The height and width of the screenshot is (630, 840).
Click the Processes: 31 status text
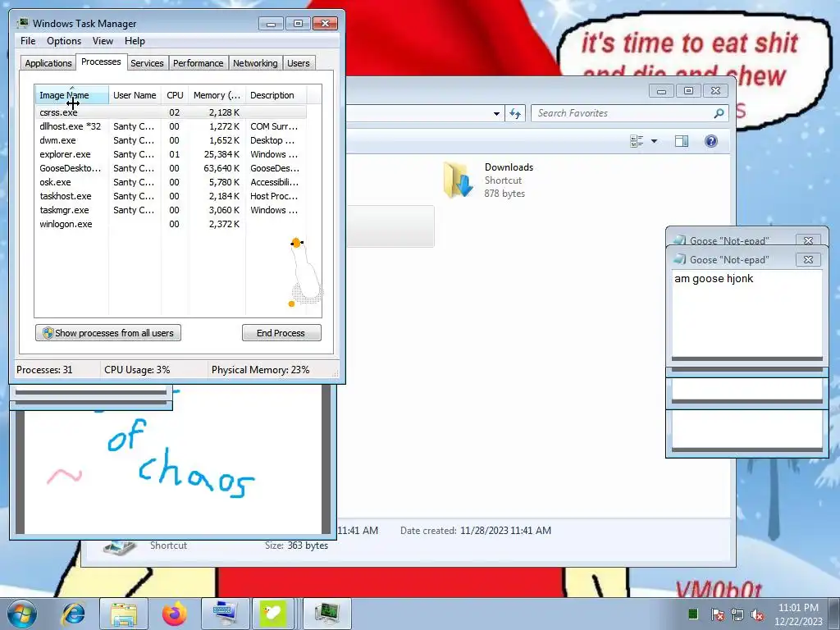44,370
